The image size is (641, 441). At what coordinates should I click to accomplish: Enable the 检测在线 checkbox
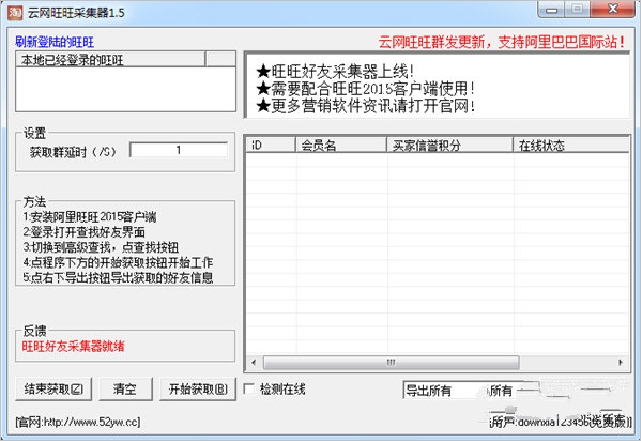click(x=249, y=389)
